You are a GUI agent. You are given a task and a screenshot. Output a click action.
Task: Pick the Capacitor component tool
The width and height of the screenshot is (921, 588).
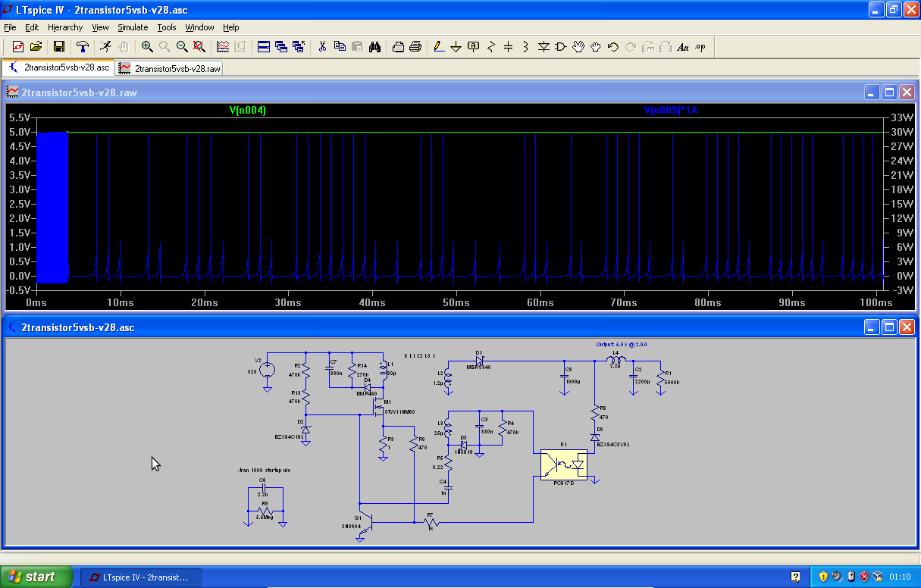click(x=508, y=46)
